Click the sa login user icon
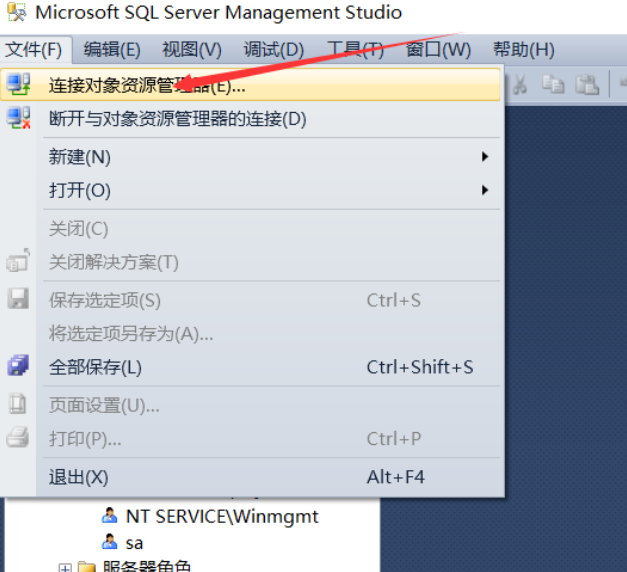 click(x=109, y=542)
